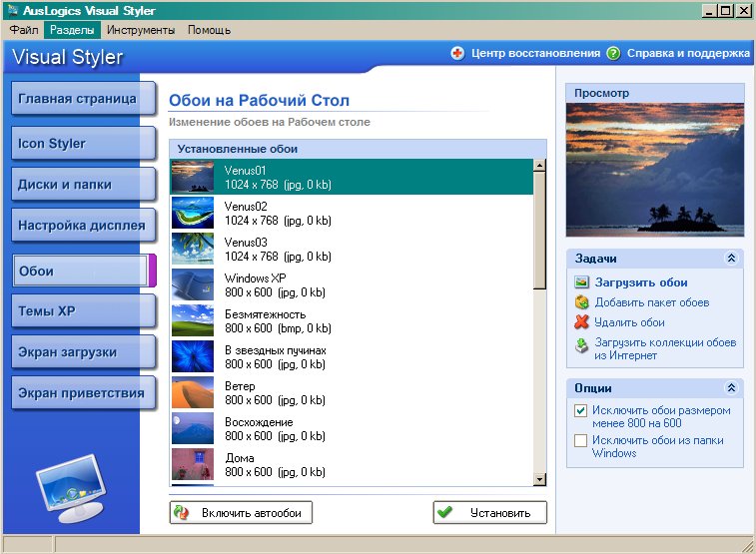756x554 pixels.
Task: Open the Icon Styler section
Action: (x=83, y=143)
